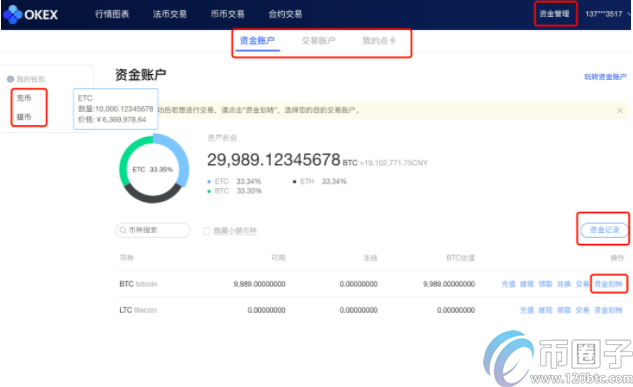
Task: Click 兑换 in the BTC row
Action: click(x=564, y=284)
